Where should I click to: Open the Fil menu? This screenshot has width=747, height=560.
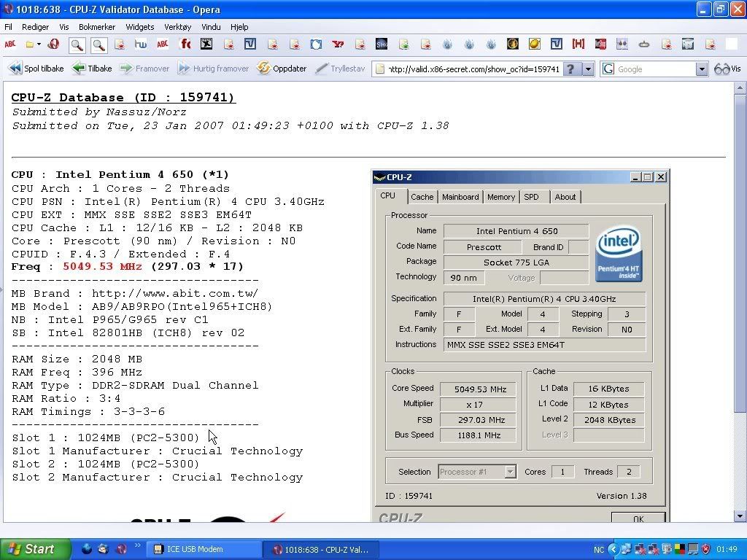pyautogui.click(x=9, y=27)
